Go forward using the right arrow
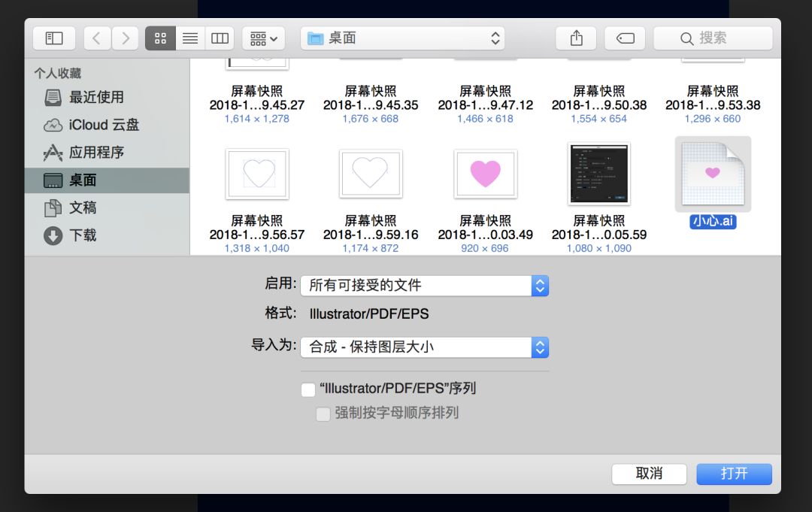This screenshot has height=512, width=812. [x=125, y=38]
